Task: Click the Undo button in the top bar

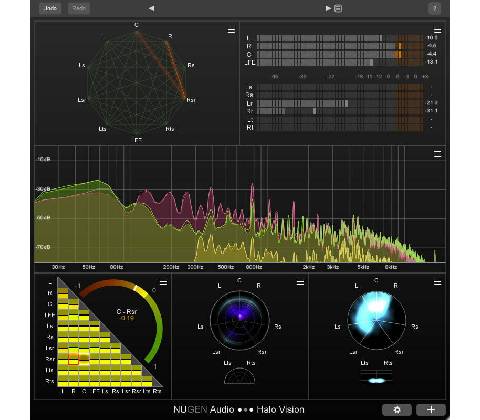Action: pos(50,8)
